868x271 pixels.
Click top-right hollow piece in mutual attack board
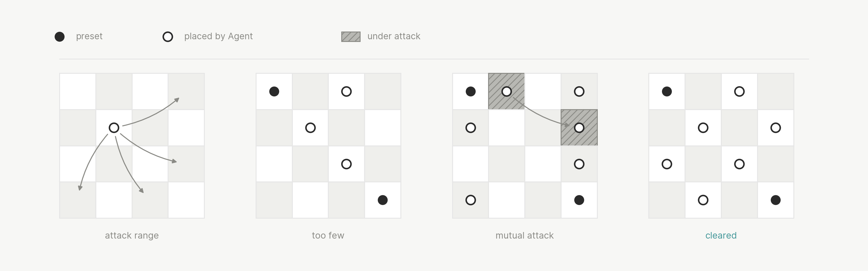[x=579, y=91]
